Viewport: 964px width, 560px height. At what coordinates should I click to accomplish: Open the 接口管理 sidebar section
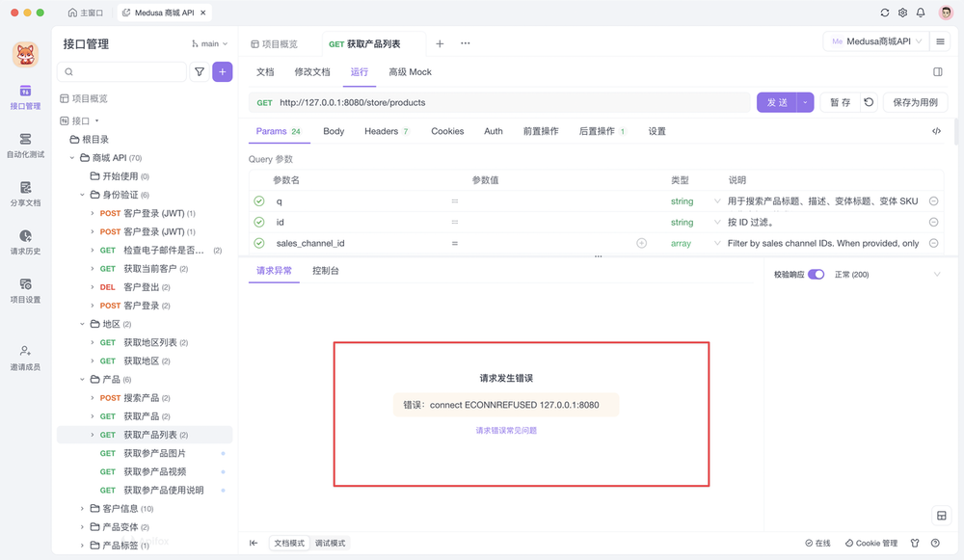[x=25, y=97]
